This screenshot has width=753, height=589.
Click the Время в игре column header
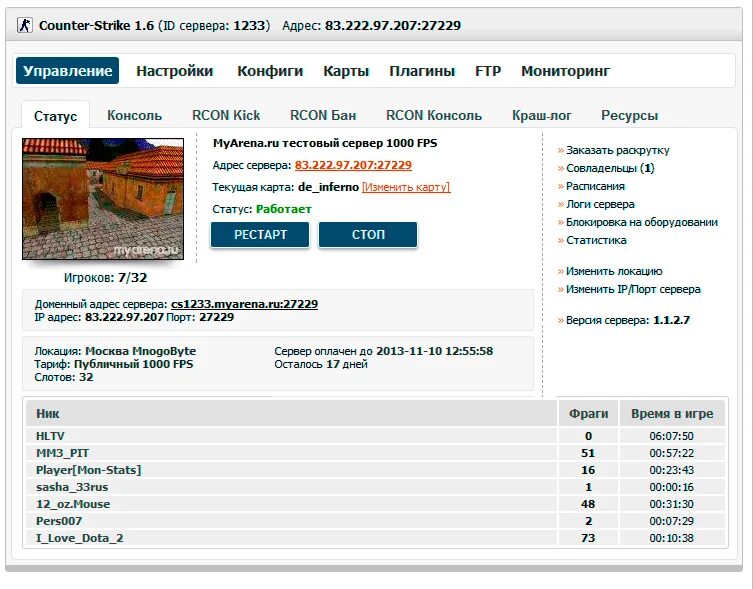(x=672, y=414)
